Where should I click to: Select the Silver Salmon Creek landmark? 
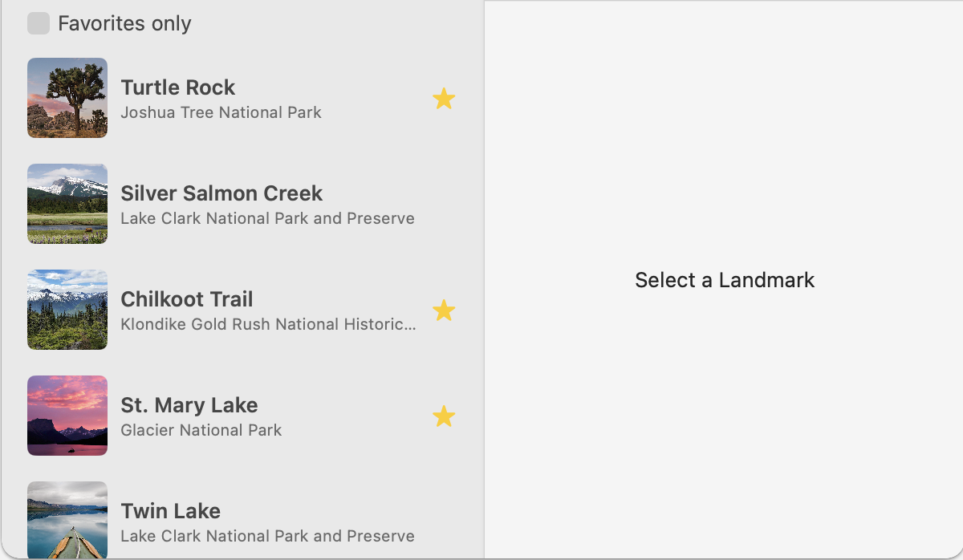click(x=241, y=204)
